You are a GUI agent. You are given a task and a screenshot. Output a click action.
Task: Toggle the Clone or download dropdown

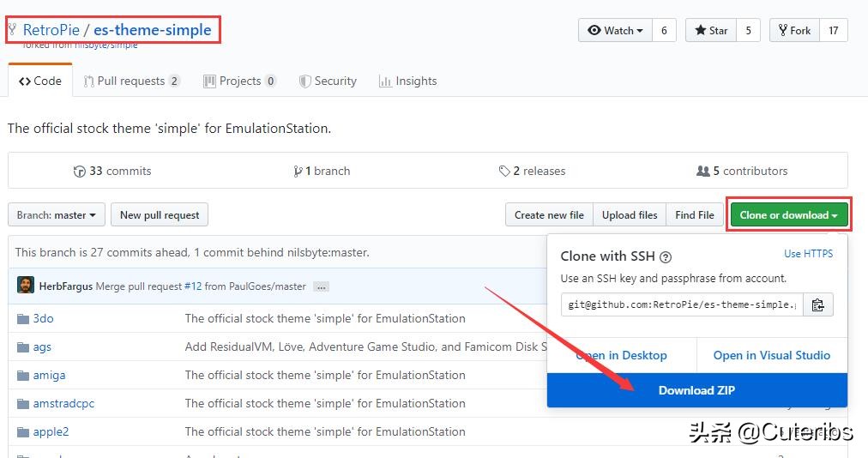click(788, 215)
